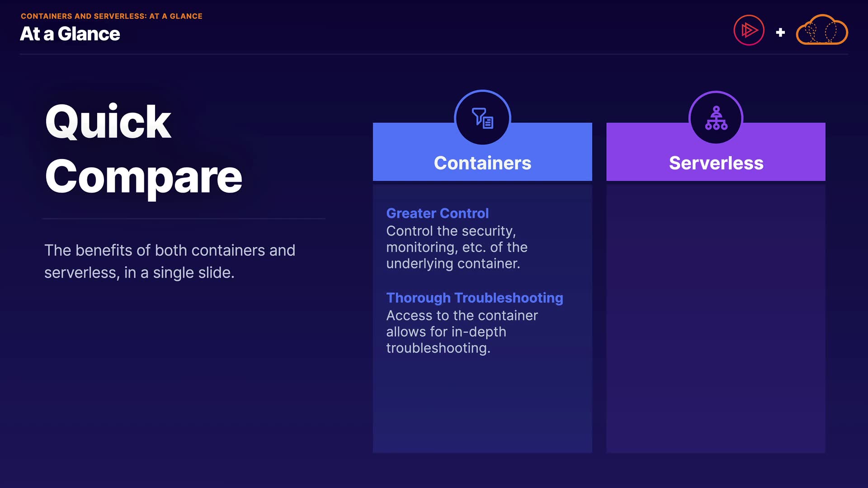Click the Pluralsight play logo icon
Screen dimensions: 868x488
pos(749,31)
